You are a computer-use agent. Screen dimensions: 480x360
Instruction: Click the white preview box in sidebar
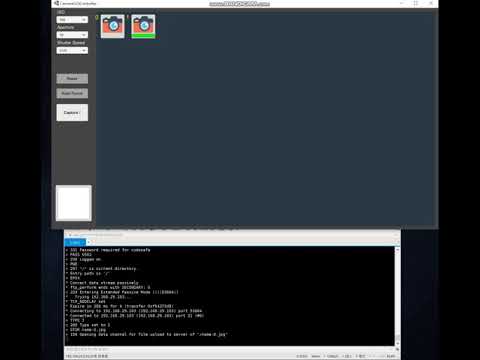74,203
